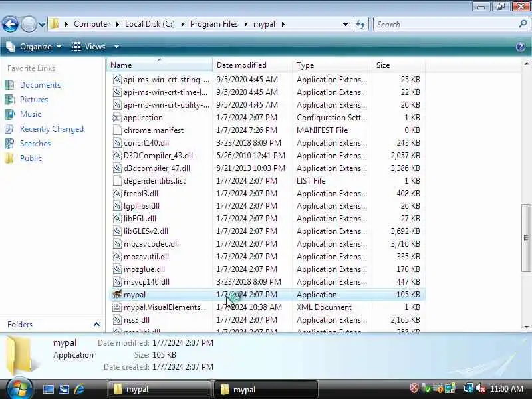
Task: Sort by the Name column header
Action: point(160,65)
